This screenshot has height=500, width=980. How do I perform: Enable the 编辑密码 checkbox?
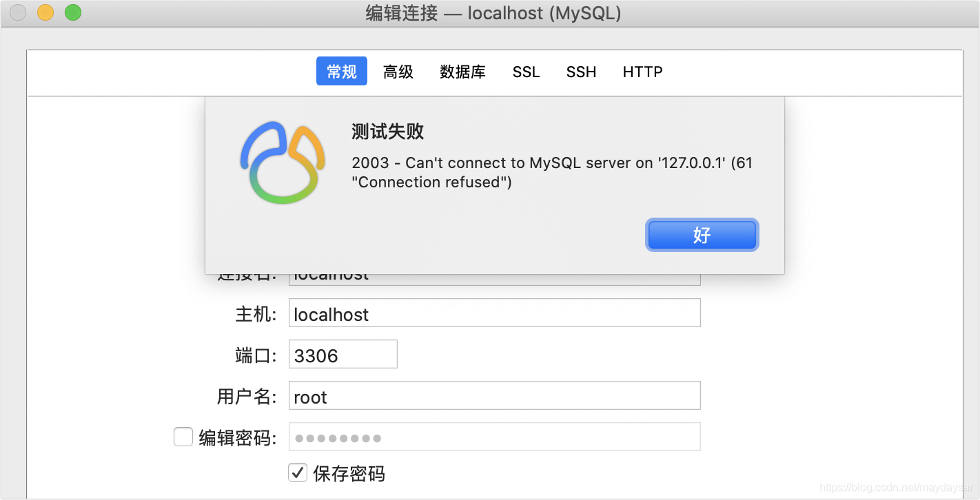coord(183,437)
